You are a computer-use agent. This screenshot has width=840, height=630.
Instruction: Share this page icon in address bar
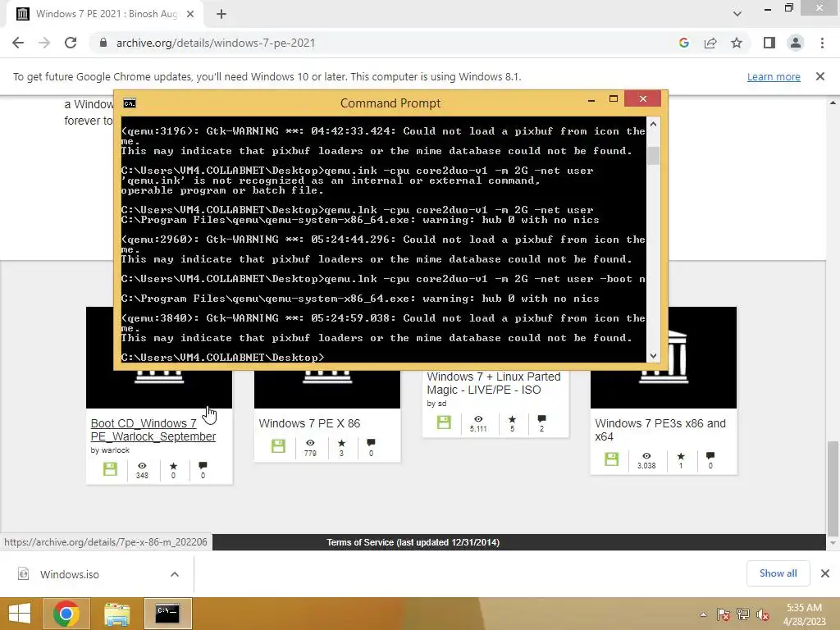710,43
